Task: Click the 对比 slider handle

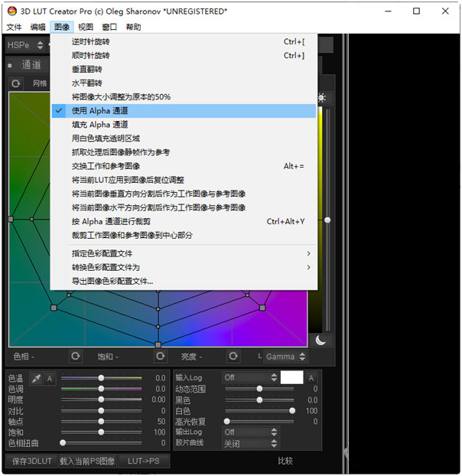Action: 101,411
